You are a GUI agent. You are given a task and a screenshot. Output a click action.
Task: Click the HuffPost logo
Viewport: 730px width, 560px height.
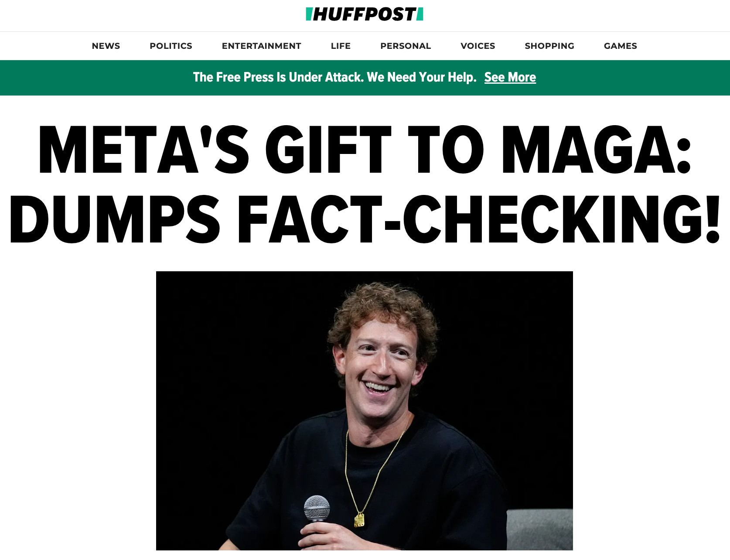365,14
